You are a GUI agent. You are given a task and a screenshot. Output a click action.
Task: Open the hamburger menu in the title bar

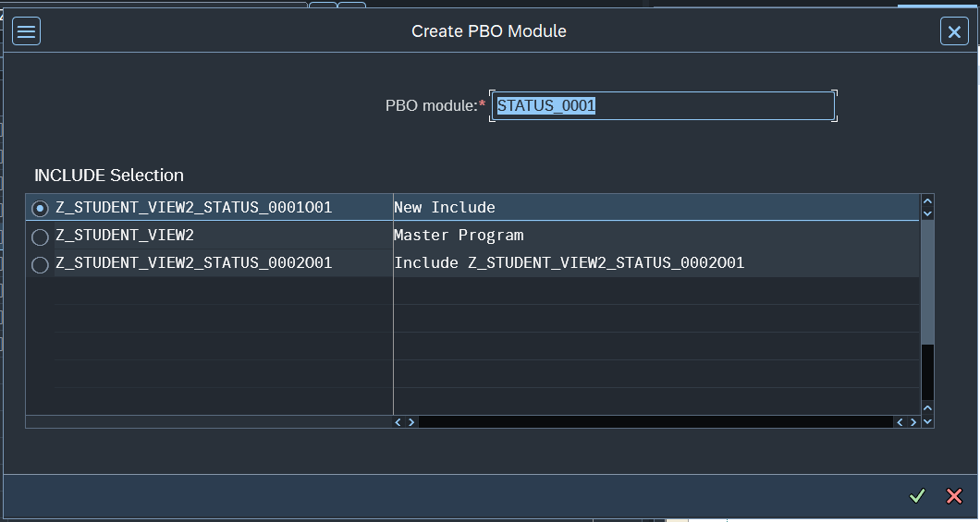coord(26,31)
